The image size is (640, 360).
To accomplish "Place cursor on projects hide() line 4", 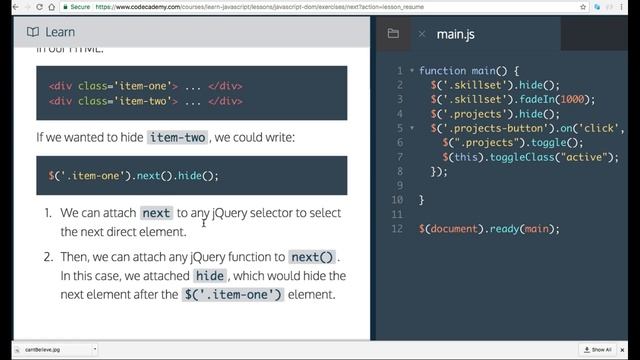I will tap(495, 114).
